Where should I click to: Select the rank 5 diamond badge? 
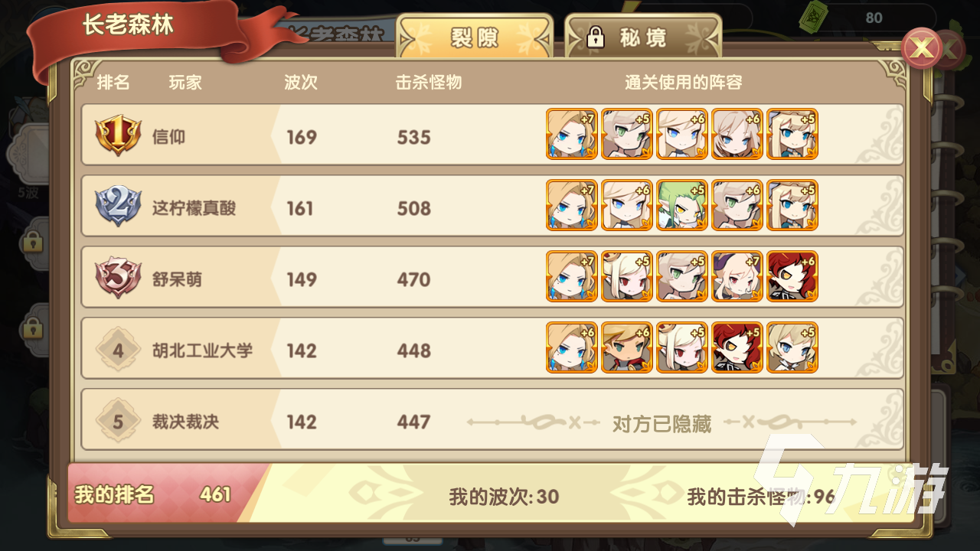click(118, 421)
